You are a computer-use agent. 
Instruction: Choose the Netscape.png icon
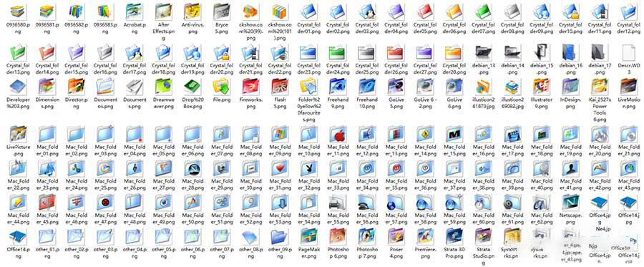click(x=568, y=203)
